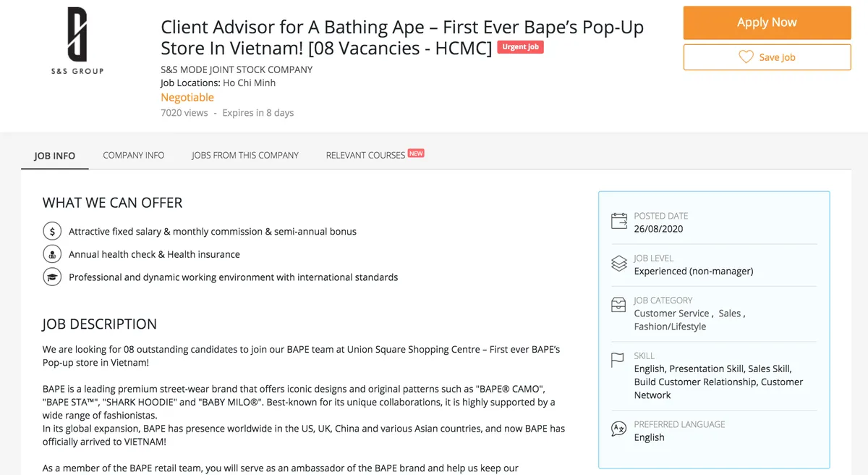868x475 pixels.
Task: Click the layers icon beside Job Level
Action: click(x=619, y=264)
